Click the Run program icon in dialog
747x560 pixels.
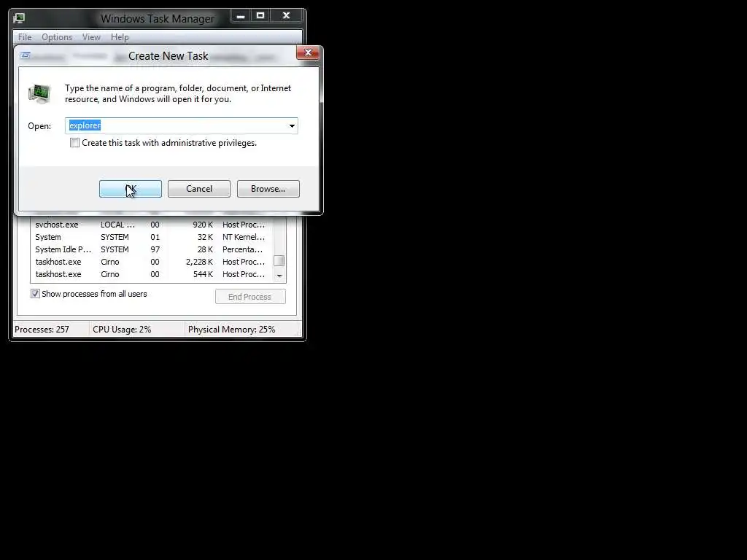point(39,93)
